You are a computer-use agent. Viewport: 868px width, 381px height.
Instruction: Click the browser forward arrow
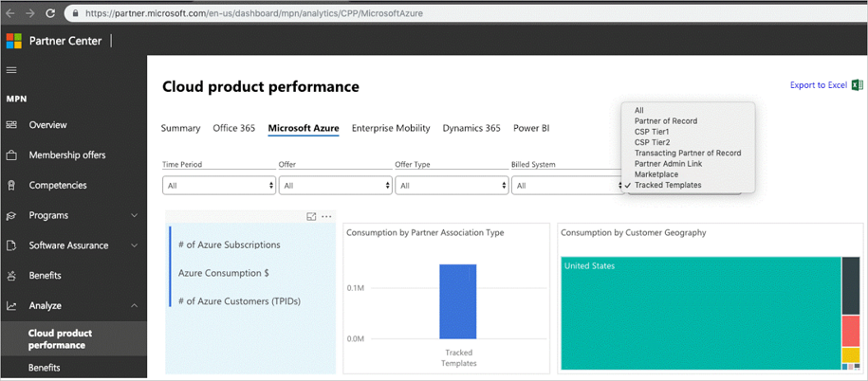click(30, 12)
